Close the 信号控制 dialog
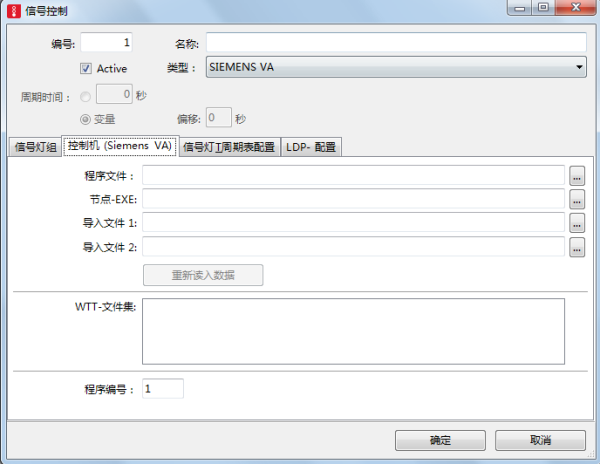The width and height of the screenshot is (600, 464). [576, 8]
